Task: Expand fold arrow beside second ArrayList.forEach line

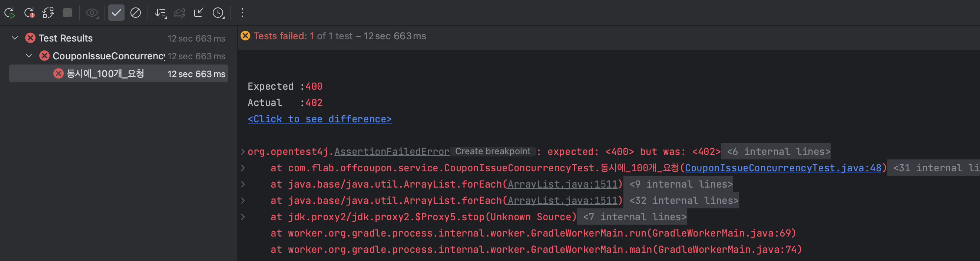Action: click(243, 201)
